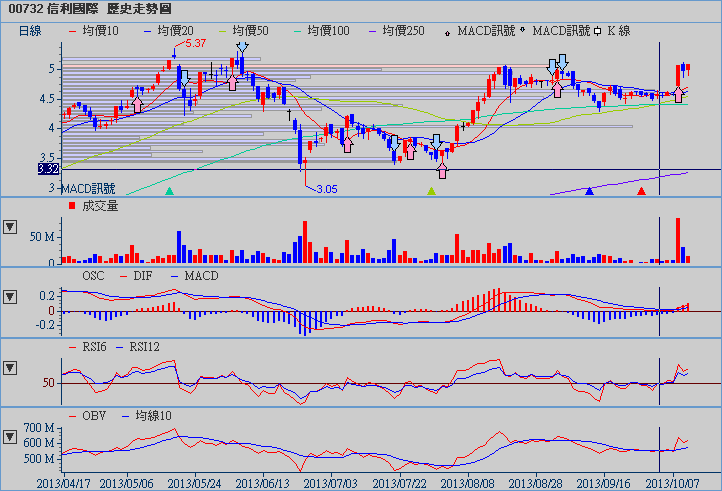Click the red triangle MACD signal marker

(642, 190)
